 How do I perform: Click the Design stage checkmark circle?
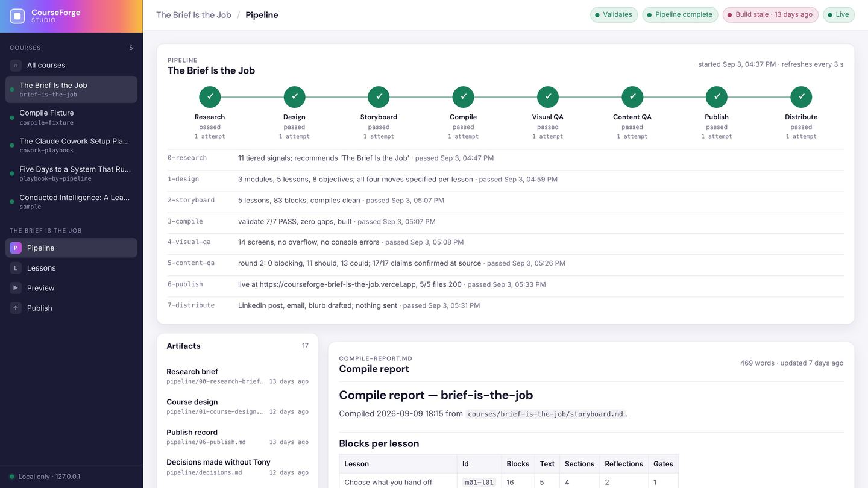[x=294, y=96]
